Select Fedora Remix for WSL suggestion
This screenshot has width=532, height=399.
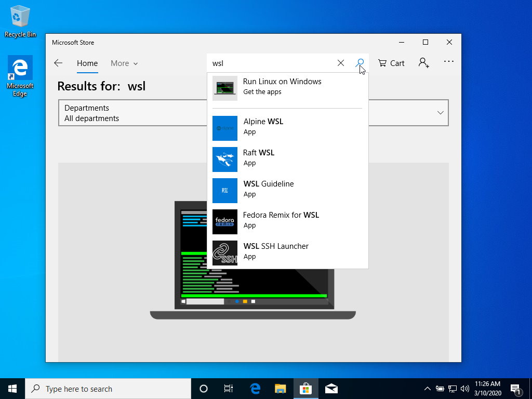tap(287, 221)
